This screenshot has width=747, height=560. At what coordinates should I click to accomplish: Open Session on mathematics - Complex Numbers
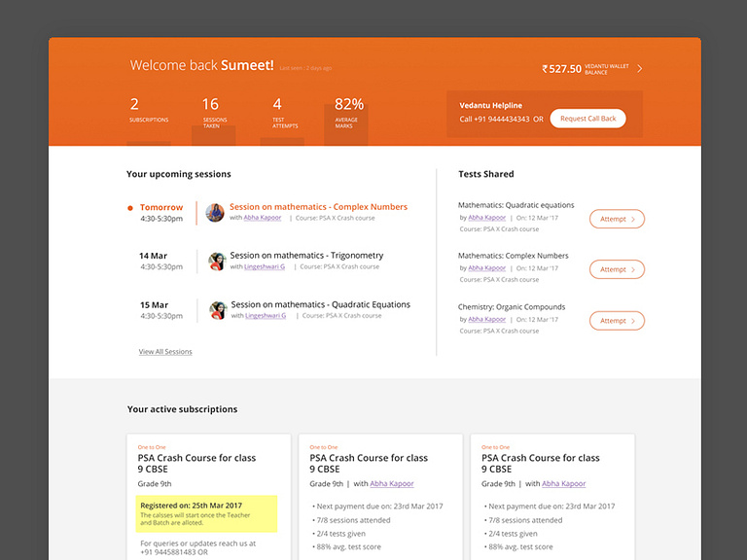318,207
